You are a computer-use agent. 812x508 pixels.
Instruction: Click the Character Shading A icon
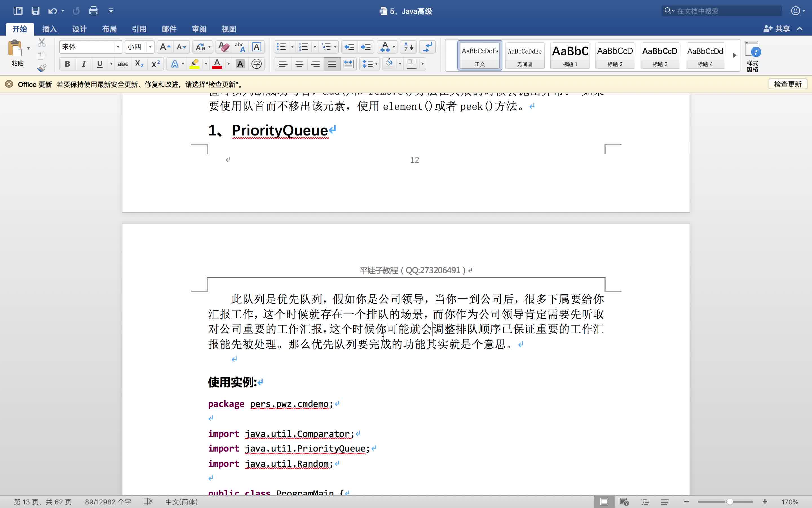coord(240,64)
